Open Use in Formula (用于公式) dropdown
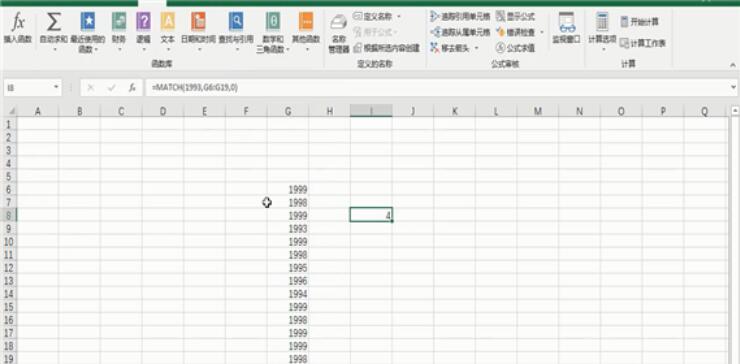The height and width of the screenshot is (364, 740). [375, 32]
